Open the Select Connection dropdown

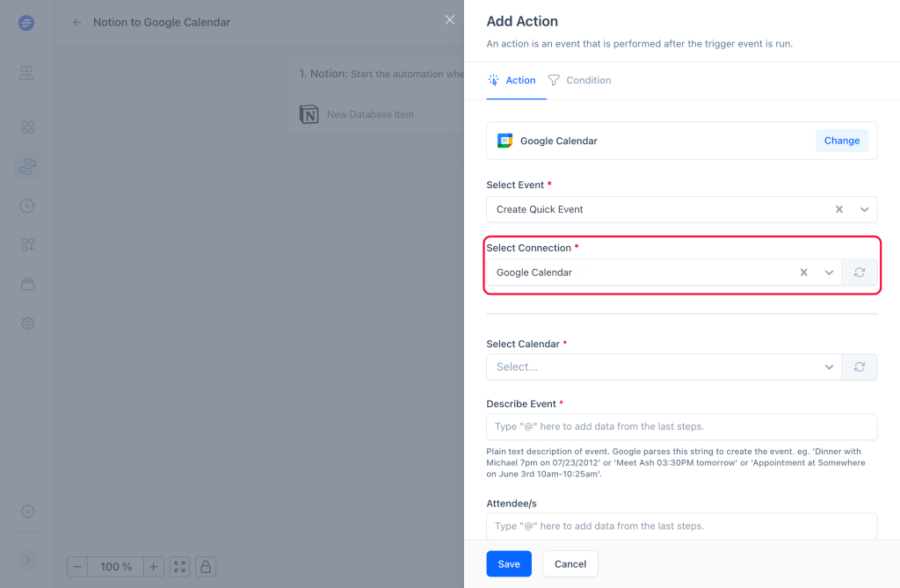[x=827, y=272]
